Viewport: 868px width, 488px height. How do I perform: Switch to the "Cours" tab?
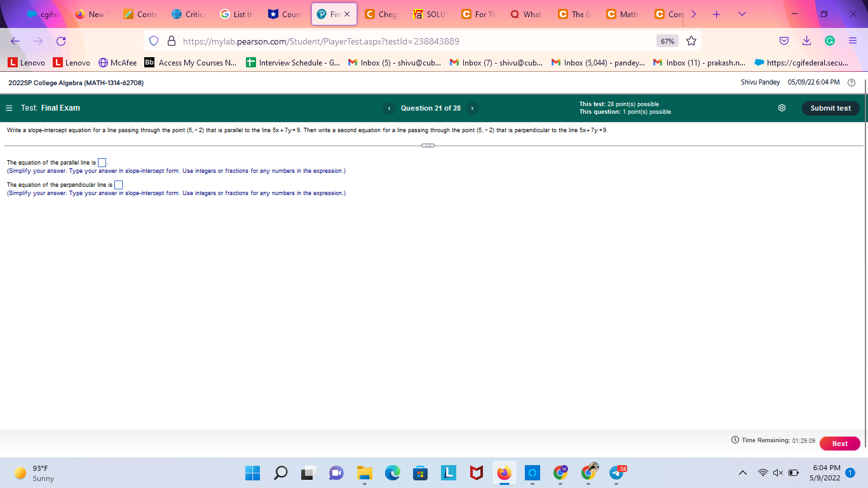click(x=285, y=14)
